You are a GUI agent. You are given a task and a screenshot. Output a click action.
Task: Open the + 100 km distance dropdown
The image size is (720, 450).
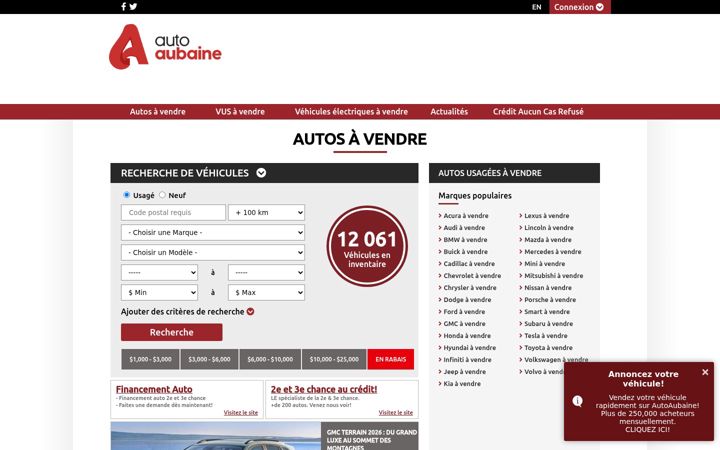pyautogui.click(x=266, y=213)
